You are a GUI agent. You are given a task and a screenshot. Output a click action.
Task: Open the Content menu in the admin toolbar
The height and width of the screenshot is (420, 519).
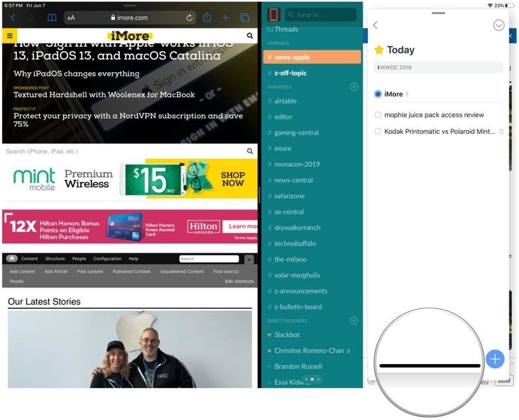tap(29, 258)
